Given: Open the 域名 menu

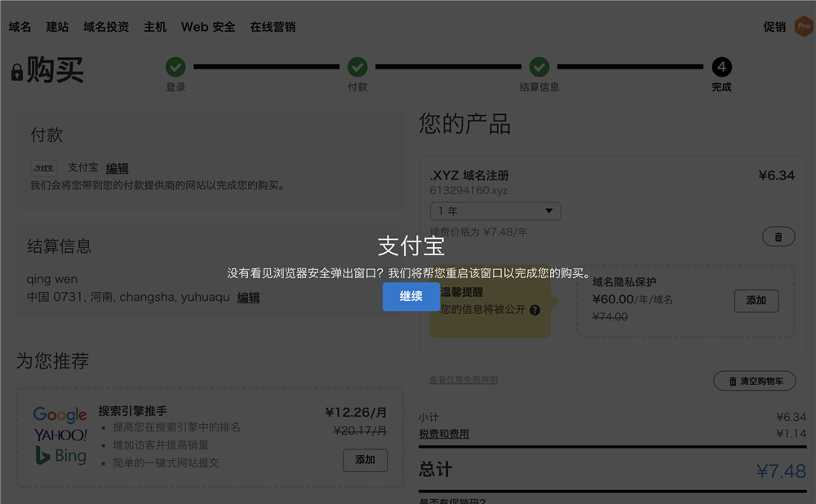Looking at the screenshot, I should (20, 27).
